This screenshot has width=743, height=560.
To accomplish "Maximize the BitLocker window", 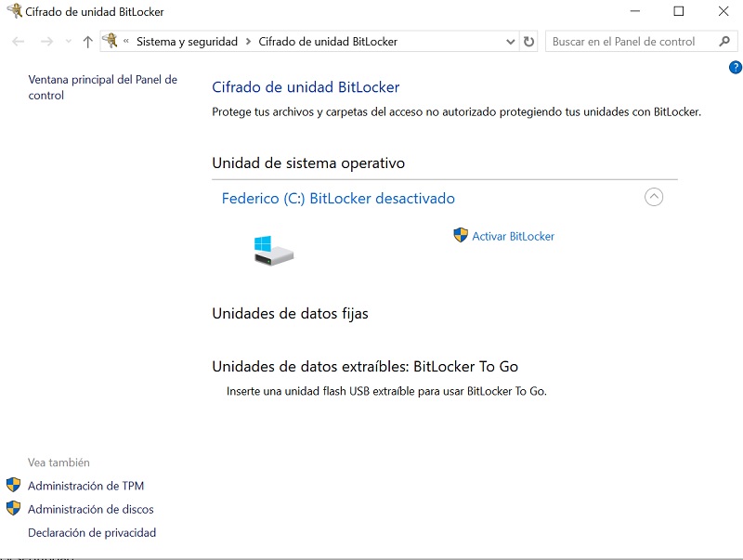I will (x=679, y=11).
